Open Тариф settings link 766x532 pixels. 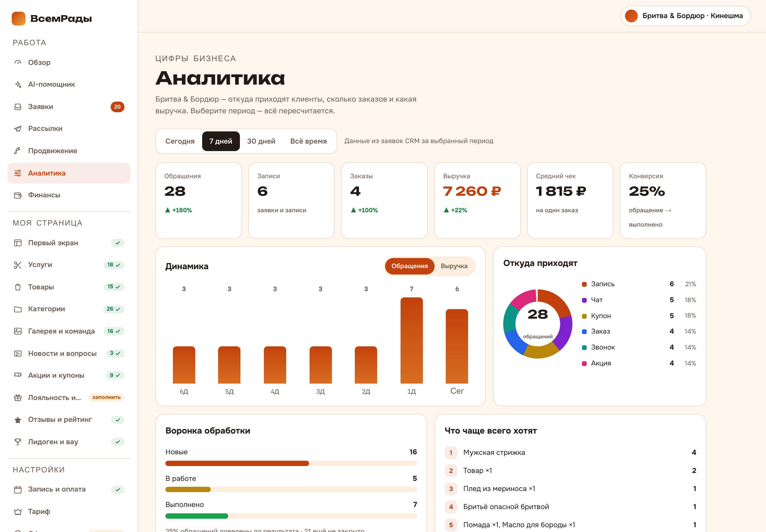pyautogui.click(x=69, y=511)
